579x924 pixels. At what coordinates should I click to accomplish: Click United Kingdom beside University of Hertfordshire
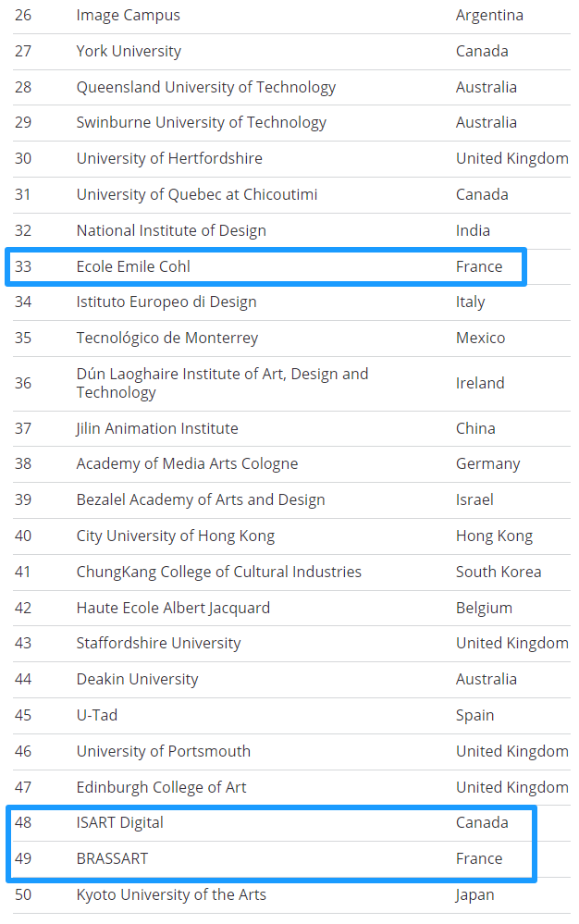tap(512, 158)
